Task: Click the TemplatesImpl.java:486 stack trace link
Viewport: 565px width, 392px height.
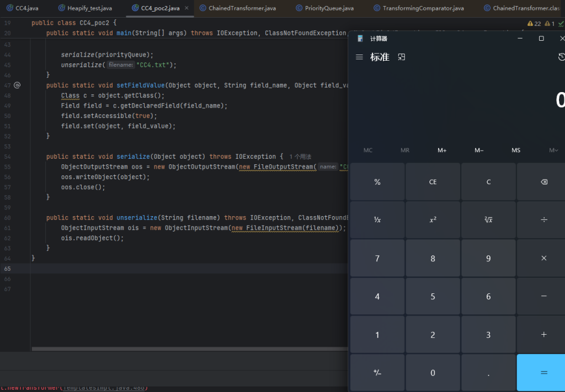Action: click(x=103, y=388)
